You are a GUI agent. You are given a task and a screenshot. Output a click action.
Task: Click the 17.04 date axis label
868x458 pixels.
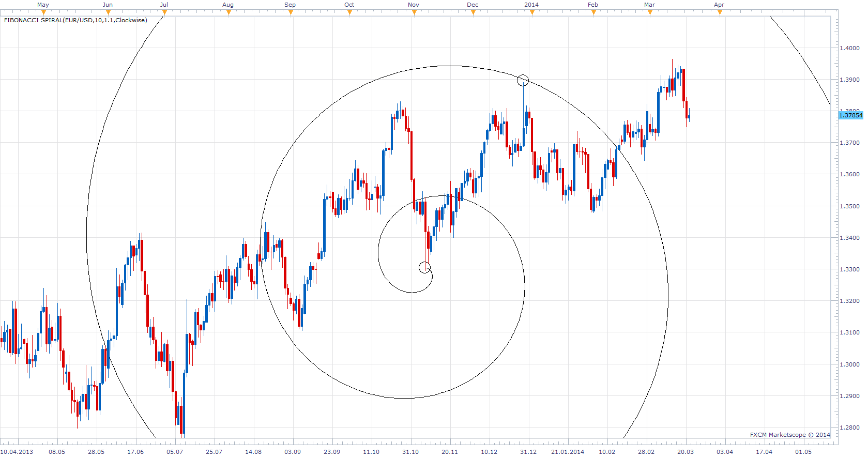(x=764, y=452)
